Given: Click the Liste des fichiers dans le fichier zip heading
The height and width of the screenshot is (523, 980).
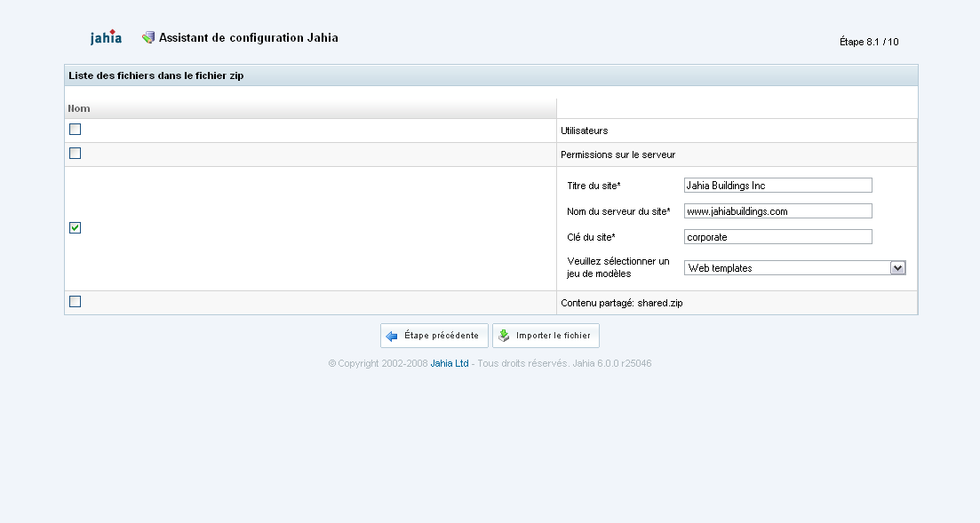Looking at the screenshot, I should [156, 75].
